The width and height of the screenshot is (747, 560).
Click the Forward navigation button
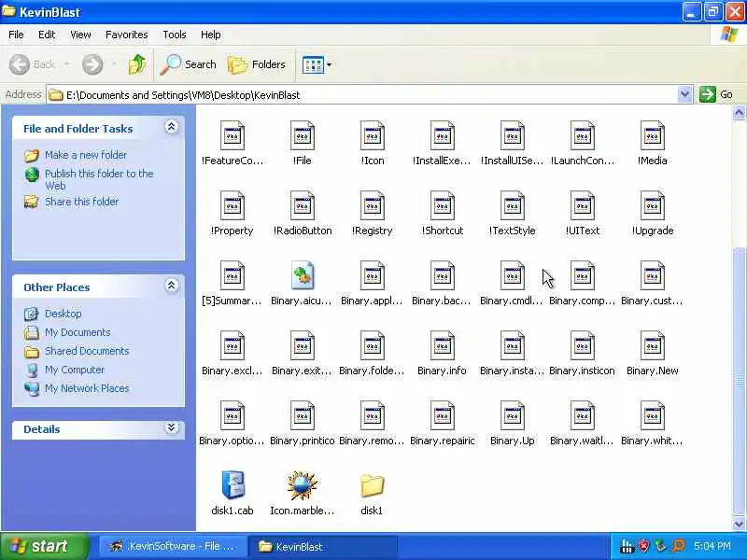click(92, 64)
